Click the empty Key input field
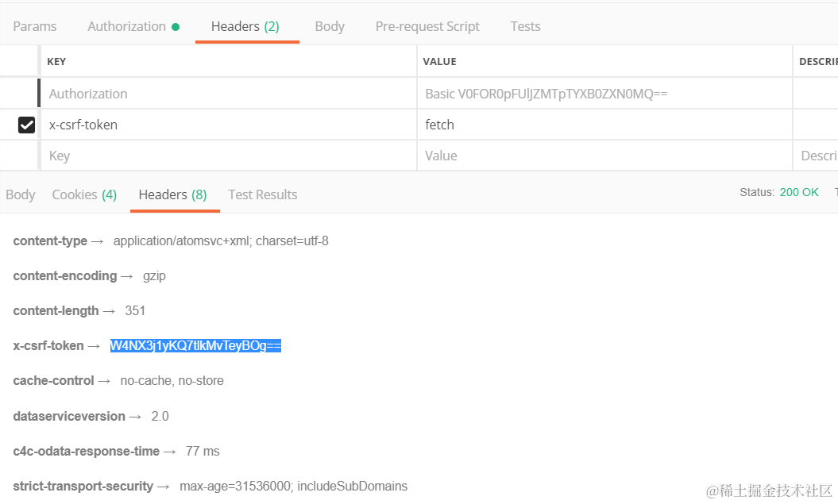838x504 pixels. [229, 156]
